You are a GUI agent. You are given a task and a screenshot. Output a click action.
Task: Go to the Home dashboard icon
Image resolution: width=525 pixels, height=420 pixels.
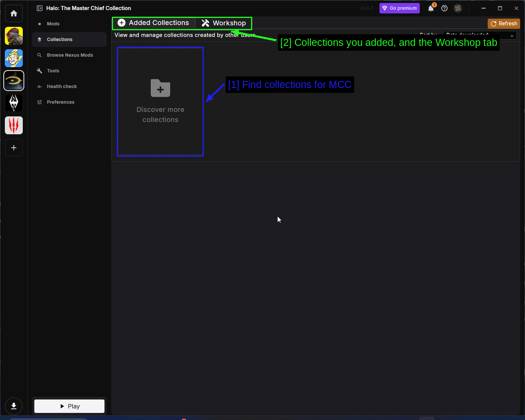14,13
